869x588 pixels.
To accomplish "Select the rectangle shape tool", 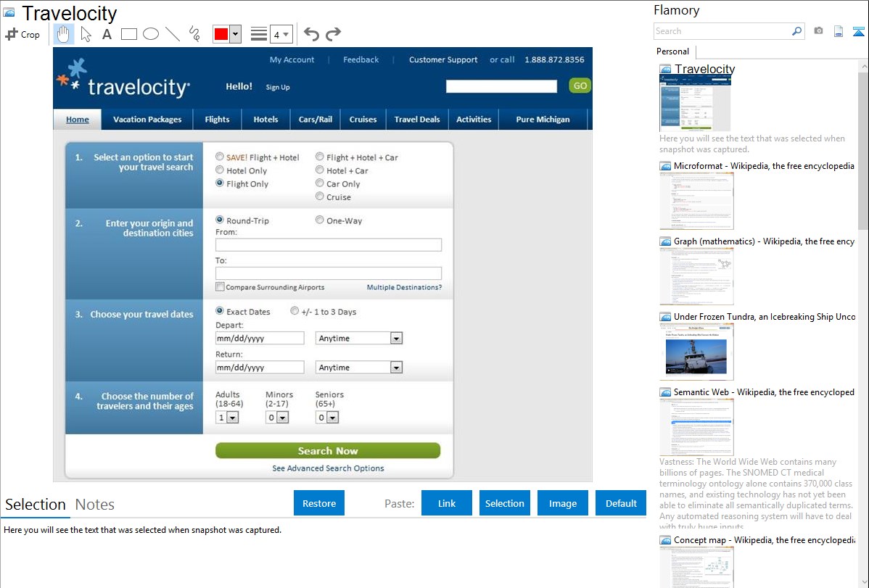I will pyautogui.click(x=128, y=34).
